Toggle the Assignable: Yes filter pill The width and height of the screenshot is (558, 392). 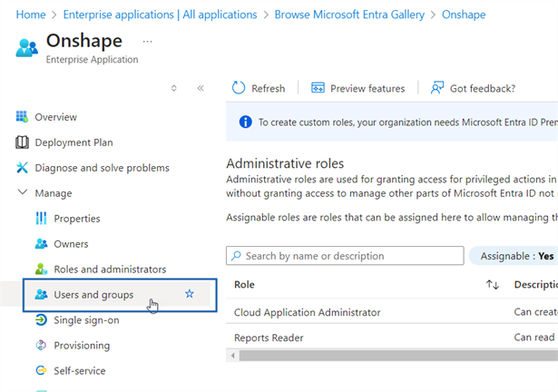coord(513,256)
